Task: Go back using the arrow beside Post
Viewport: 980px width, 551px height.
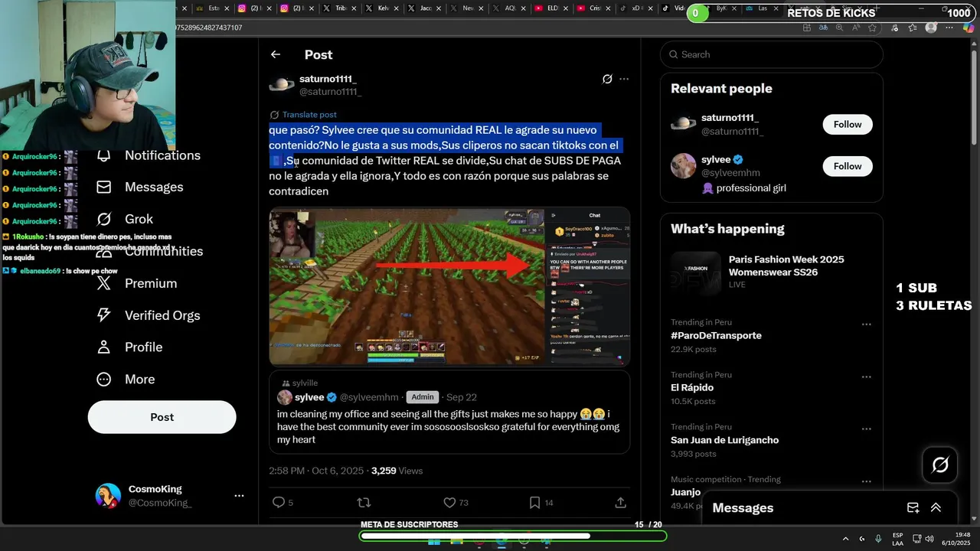Action: point(276,54)
